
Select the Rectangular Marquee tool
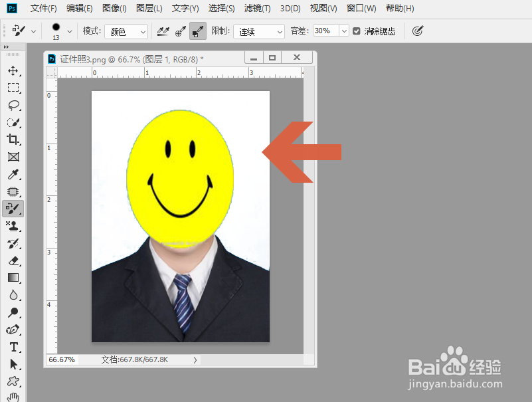click(x=13, y=88)
